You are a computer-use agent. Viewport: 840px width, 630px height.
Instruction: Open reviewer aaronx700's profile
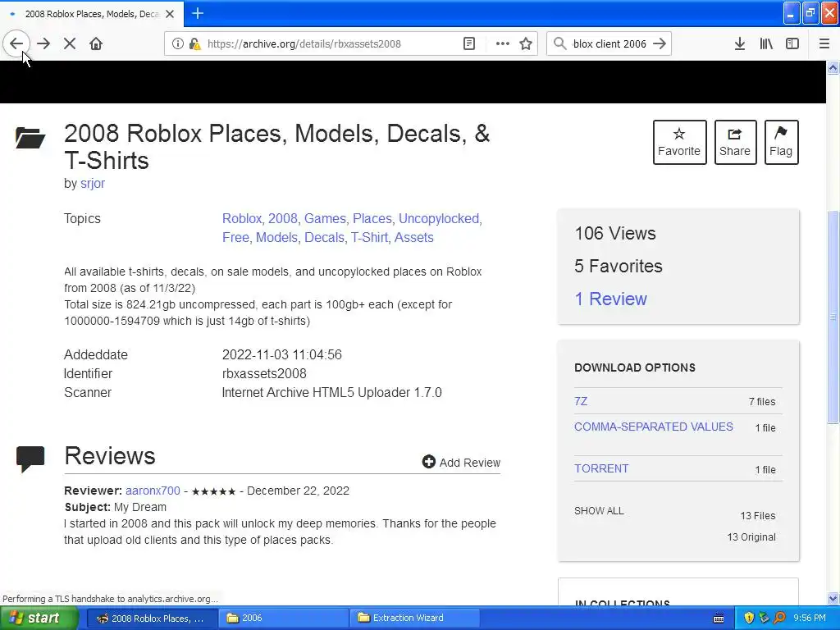point(153,491)
